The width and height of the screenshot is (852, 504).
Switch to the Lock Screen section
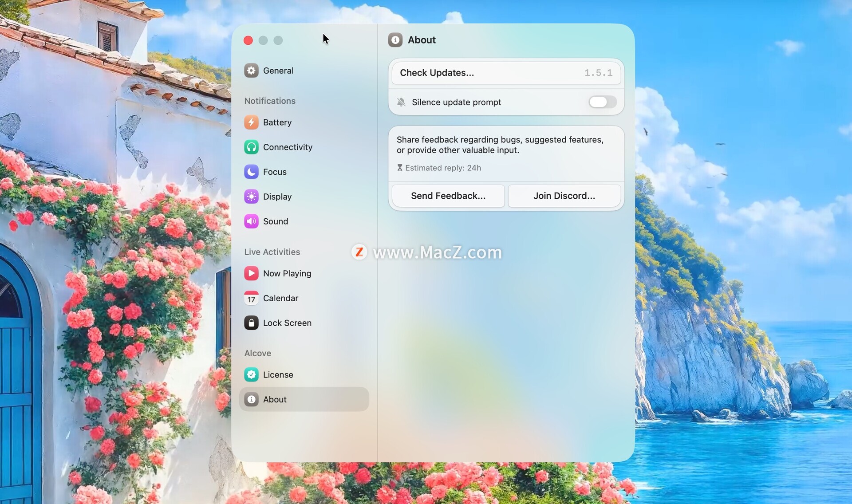(287, 323)
